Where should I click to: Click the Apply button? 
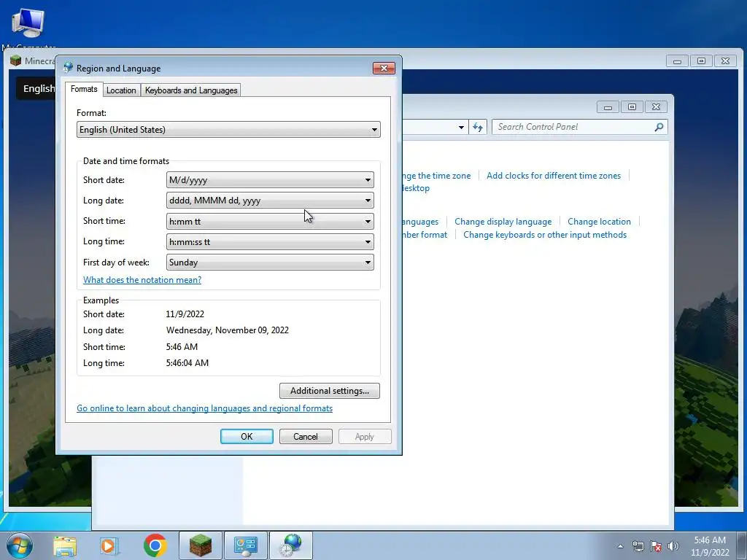click(x=365, y=436)
